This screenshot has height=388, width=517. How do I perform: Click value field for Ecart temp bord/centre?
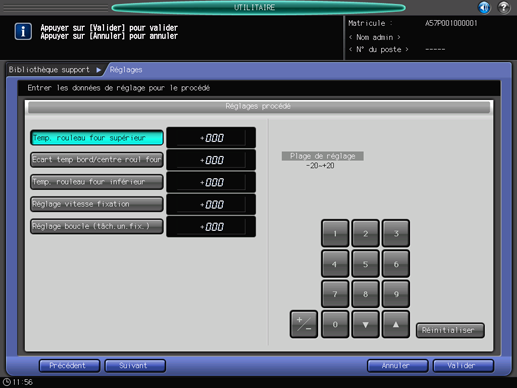point(211,160)
